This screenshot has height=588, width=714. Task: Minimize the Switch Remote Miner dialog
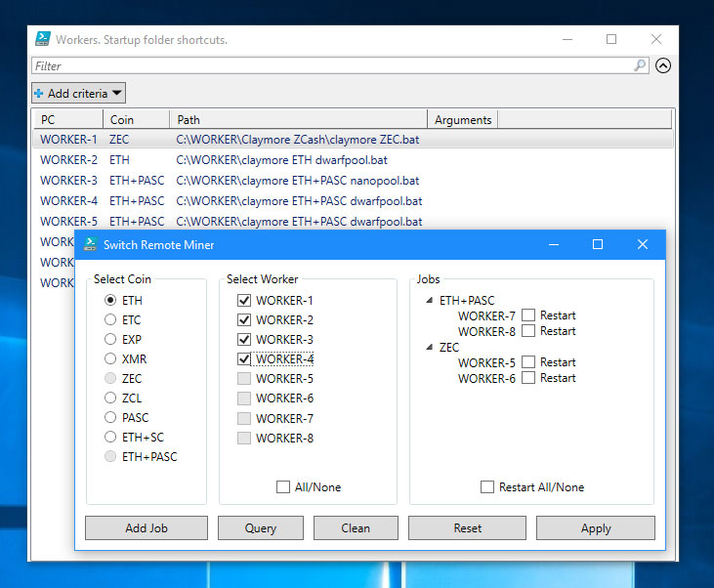tap(554, 244)
